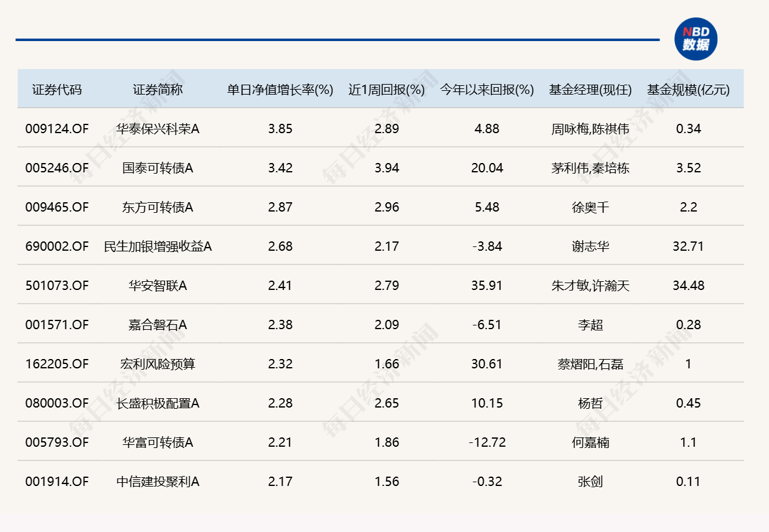Screen dimensions: 769x532
Task: Click year-to-date return -6.51
Action: pos(487,325)
